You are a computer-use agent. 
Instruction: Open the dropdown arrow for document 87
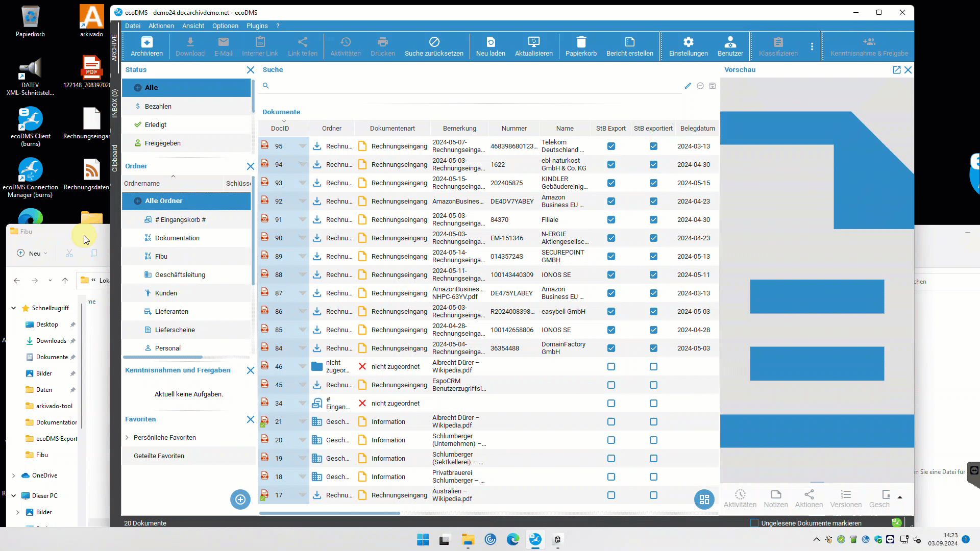click(302, 293)
